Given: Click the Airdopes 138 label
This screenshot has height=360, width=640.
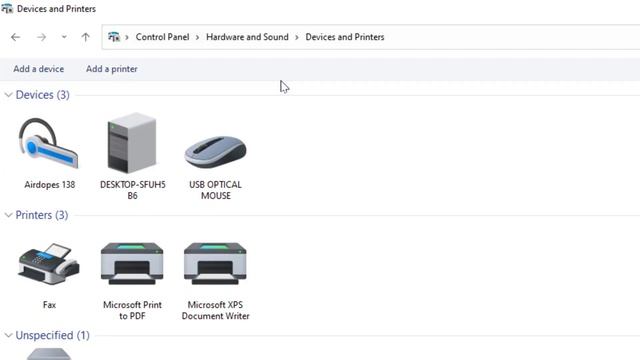Looking at the screenshot, I should pos(49,185).
